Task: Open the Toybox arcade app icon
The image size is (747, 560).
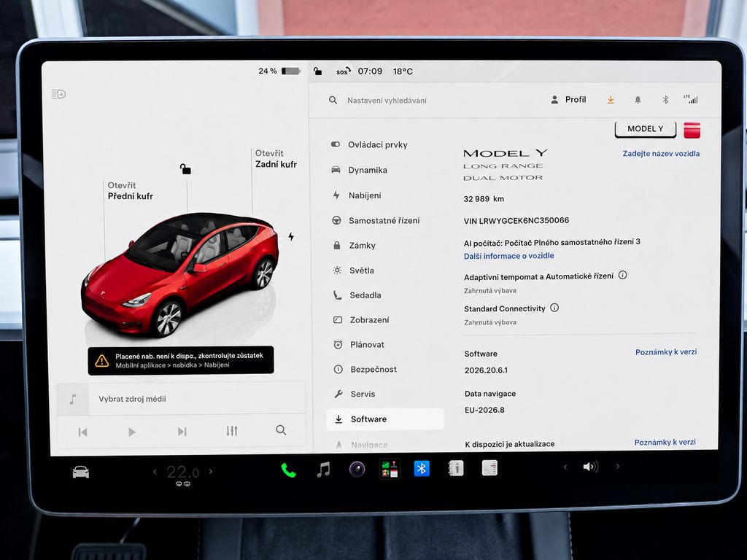Action: click(390, 469)
